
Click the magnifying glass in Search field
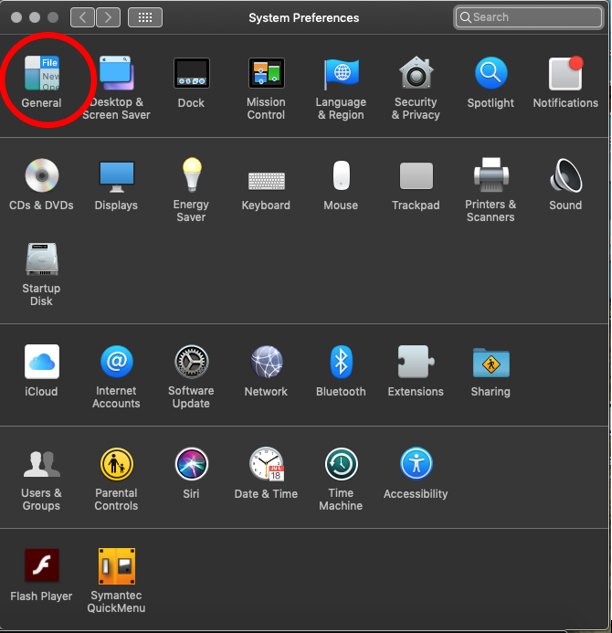(465, 17)
